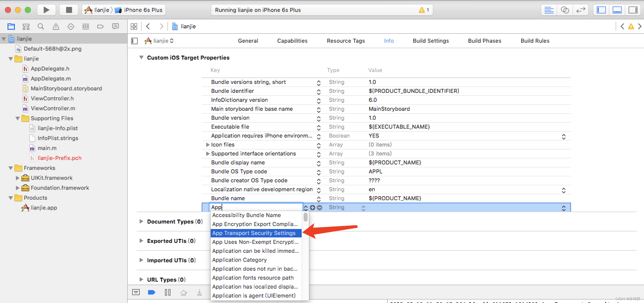Open the Issue navigator warning triangle
The image size is (644, 303).
(x=56, y=27)
